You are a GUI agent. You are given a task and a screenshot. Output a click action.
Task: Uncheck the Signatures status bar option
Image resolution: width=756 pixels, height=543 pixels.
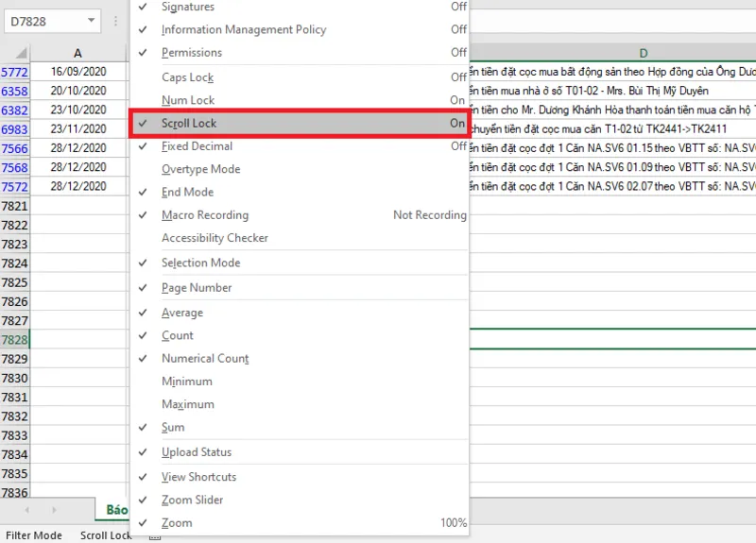[300, 7]
